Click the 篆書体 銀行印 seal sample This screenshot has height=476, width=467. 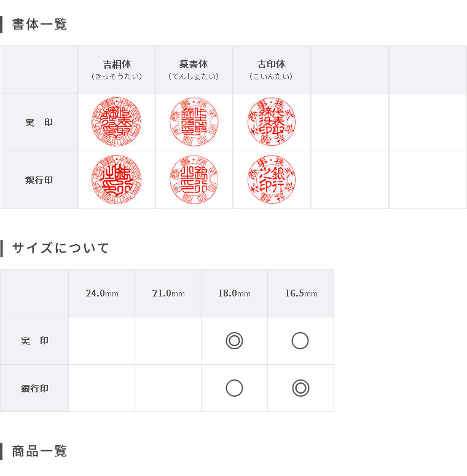pyautogui.click(x=194, y=180)
